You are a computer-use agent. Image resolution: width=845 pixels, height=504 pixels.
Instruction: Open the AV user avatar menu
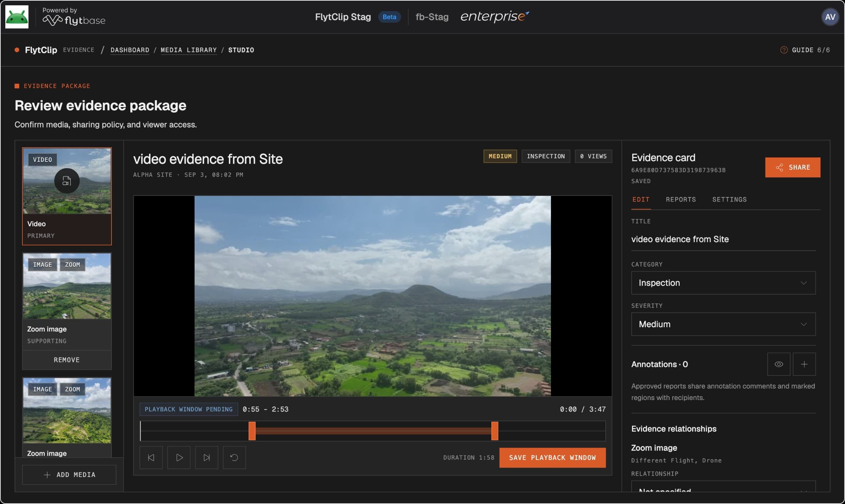pos(830,17)
